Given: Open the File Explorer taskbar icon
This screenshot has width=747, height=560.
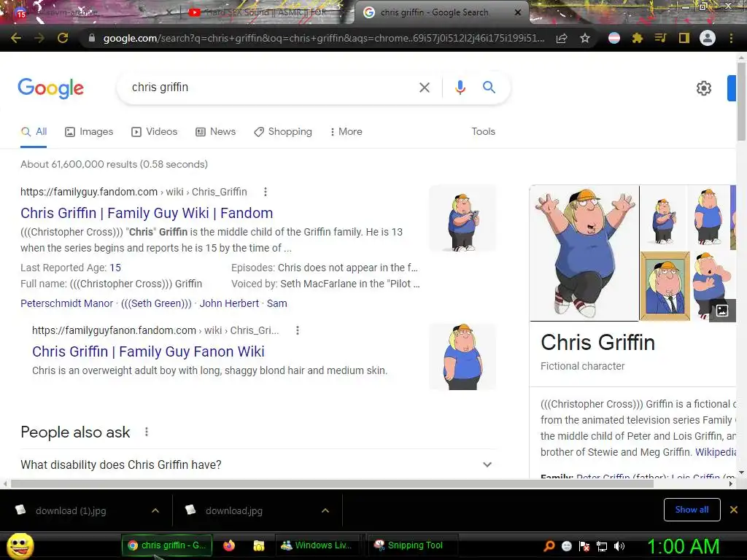Looking at the screenshot, I should pyautogui.click(x=259, y=545).
